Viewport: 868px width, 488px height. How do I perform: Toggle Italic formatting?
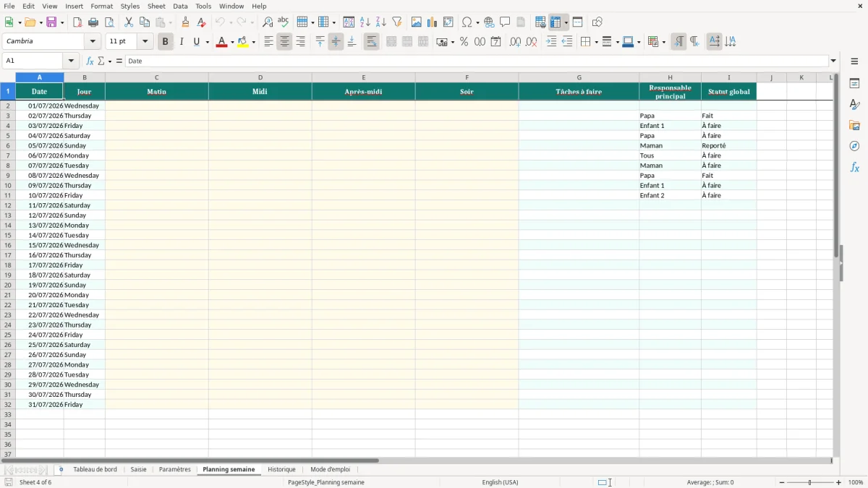pos(181,42)
